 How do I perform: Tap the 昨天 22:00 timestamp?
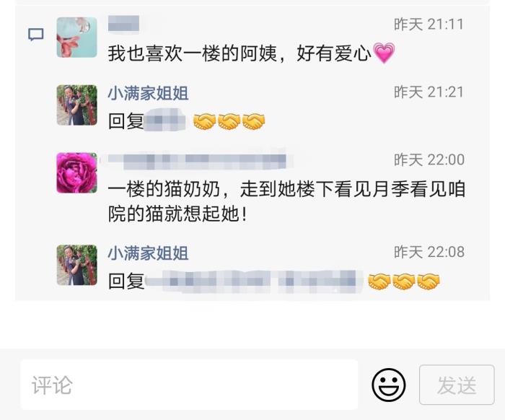coord(429,159)
